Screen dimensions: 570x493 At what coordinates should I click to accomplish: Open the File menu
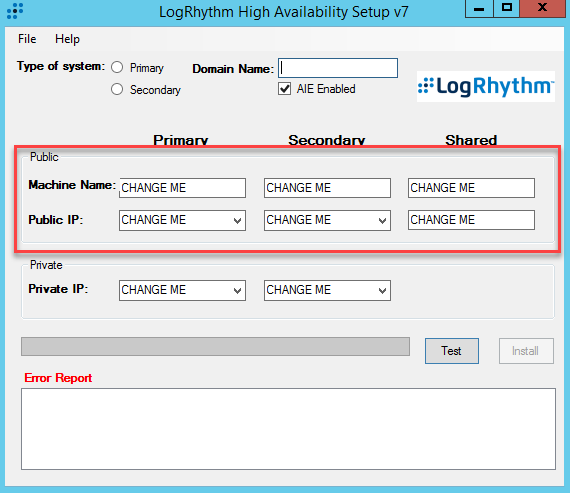tap(27, 39)
